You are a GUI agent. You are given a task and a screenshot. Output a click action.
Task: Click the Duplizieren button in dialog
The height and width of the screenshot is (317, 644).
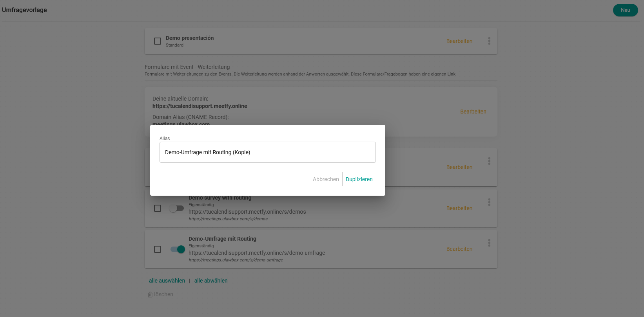359,179
